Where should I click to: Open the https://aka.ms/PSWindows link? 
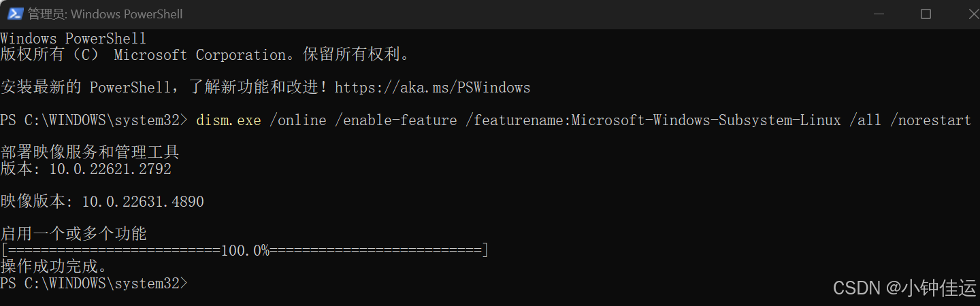432,87
